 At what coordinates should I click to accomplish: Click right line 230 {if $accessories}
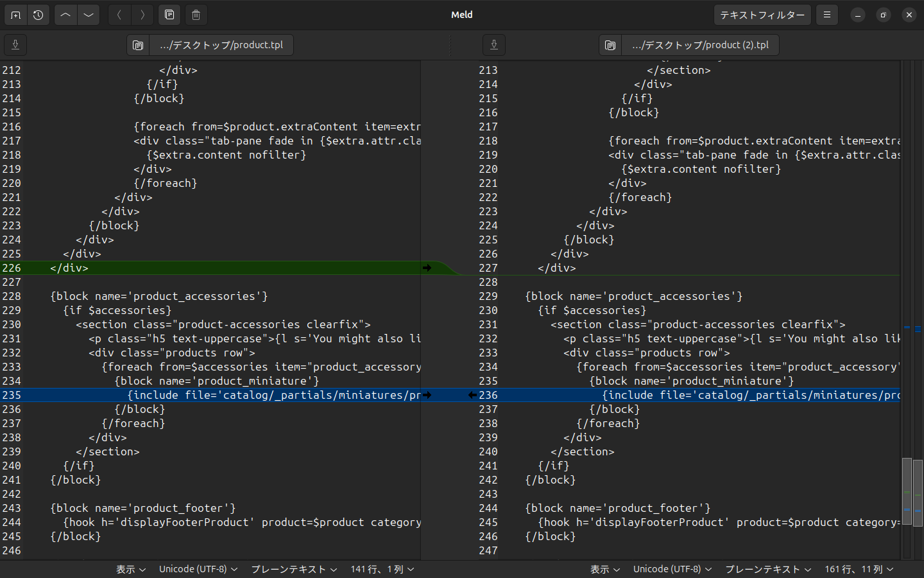592,310
